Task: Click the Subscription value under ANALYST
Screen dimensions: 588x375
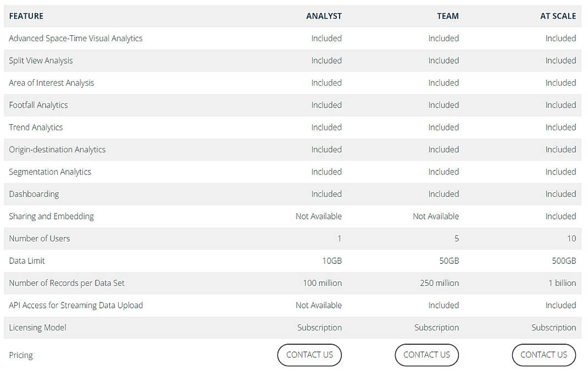Action: point(319,327)
